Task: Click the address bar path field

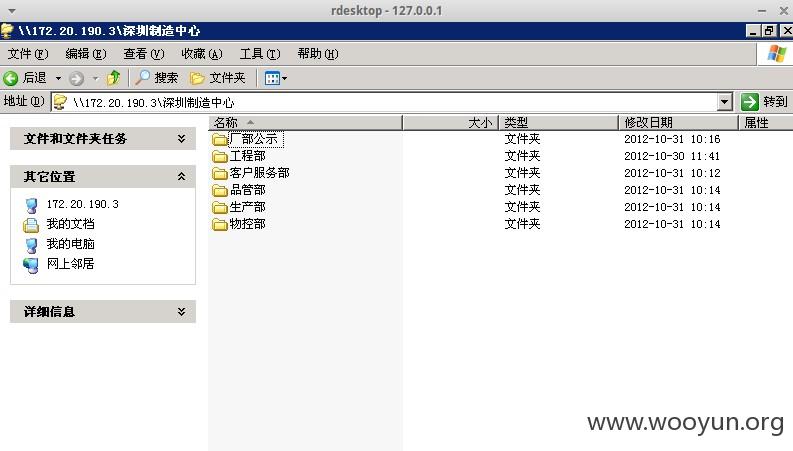Action: 394,102
